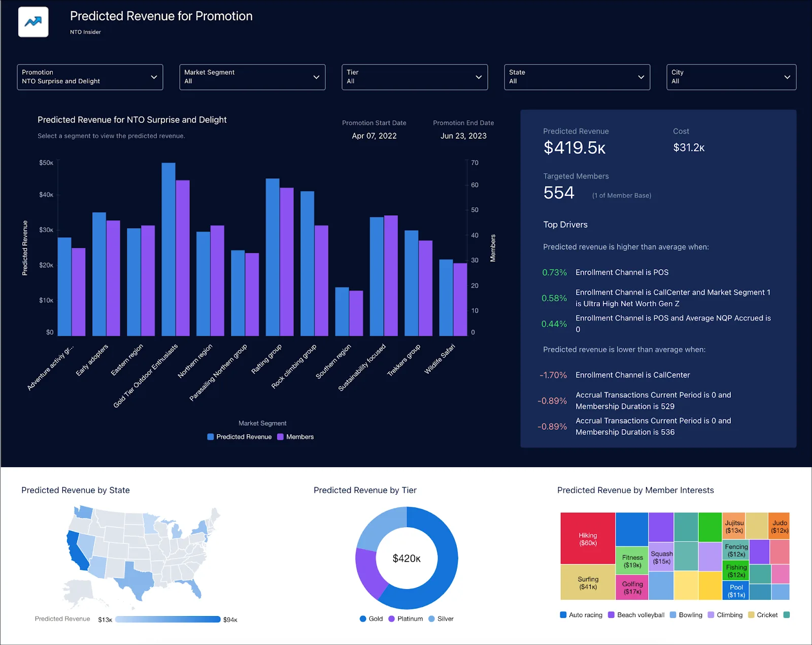The width and height of the screenshot is (812, 645).
Task: Expand the Tier filter dropdown
Action: point(415,77)
